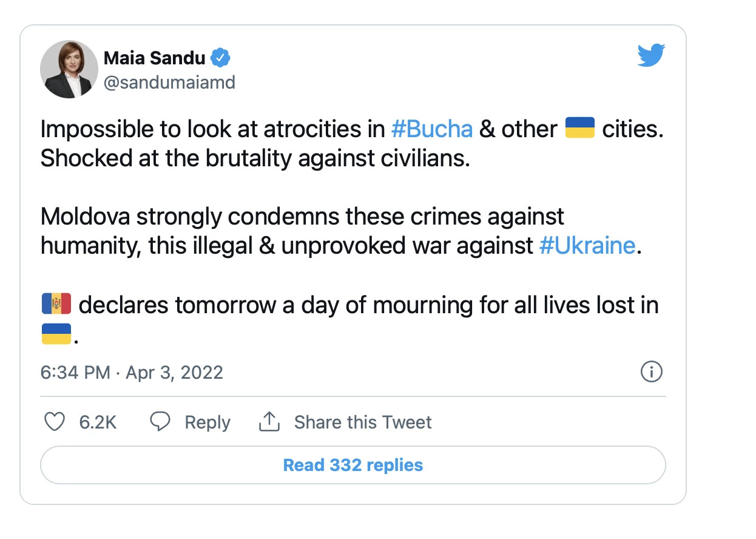Like the tweet using the heart icon
Screen dimensions: 756x539
coord(55,422)
